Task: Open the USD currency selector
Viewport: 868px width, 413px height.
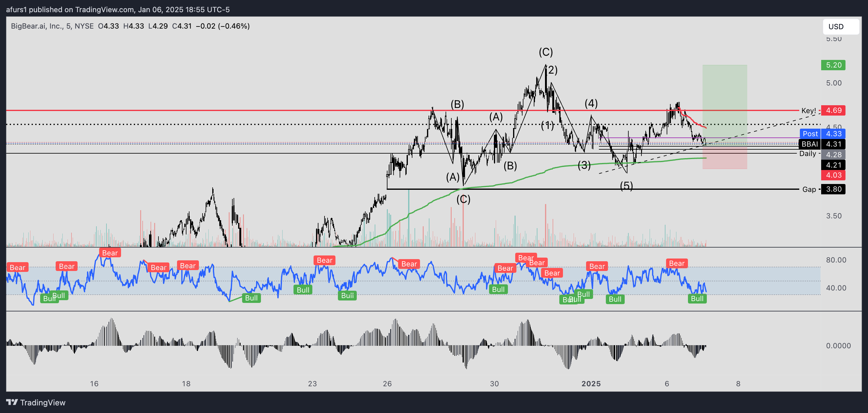Action: pyautogui.click(x=840, y=27)
